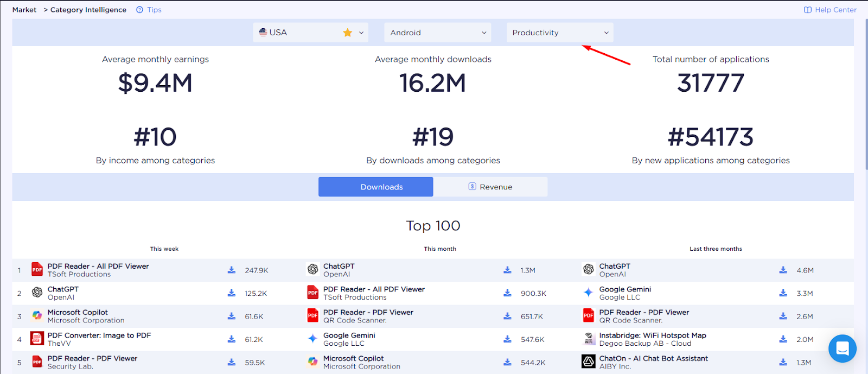Click the $9.4M average monthly earnings value
Screen dimensions: 868x374
tap(155, 83)
